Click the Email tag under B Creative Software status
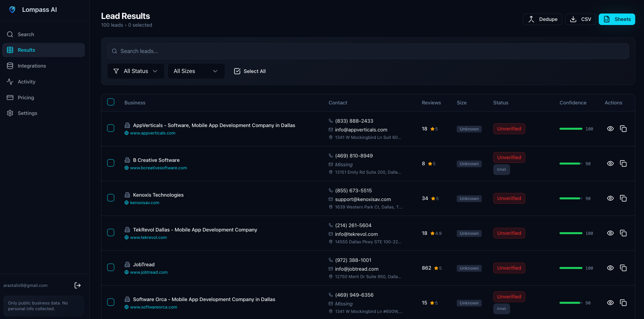 [501, 170]
